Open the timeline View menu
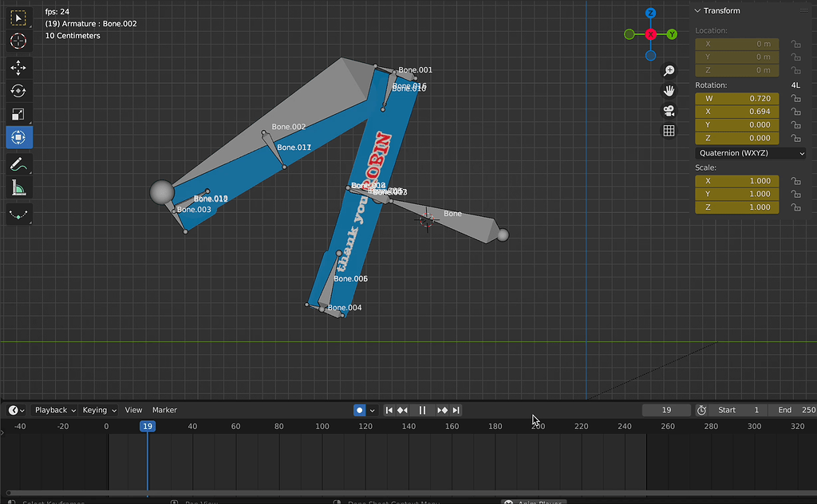This screenshot has height=504, width=817. tap(133, 410)
